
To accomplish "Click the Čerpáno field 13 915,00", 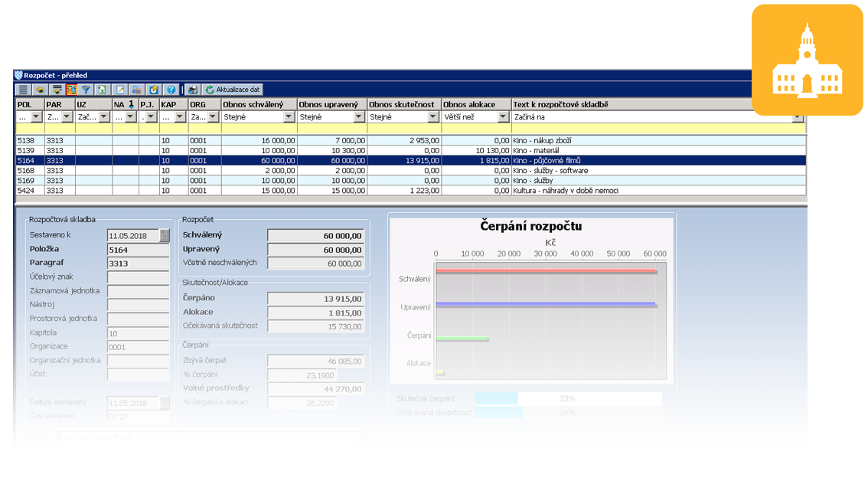I will pyautogui.click(x=315, y=299).
